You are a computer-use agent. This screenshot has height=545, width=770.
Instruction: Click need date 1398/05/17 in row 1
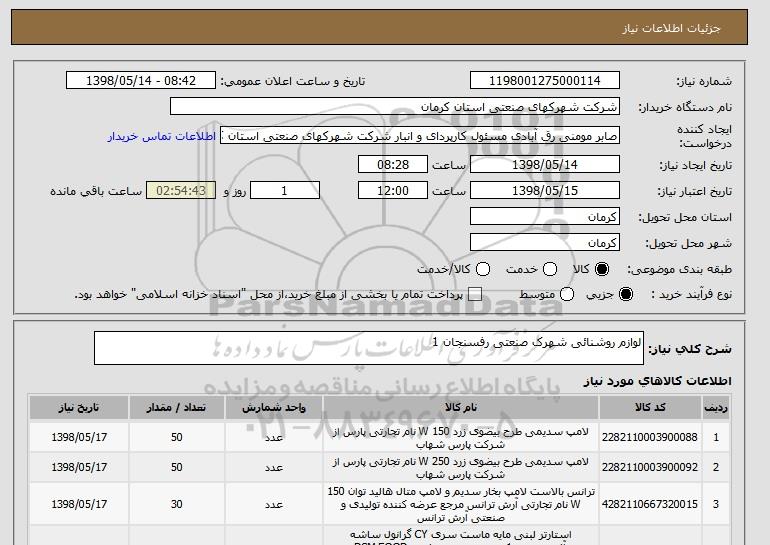[x=79, y=437]
